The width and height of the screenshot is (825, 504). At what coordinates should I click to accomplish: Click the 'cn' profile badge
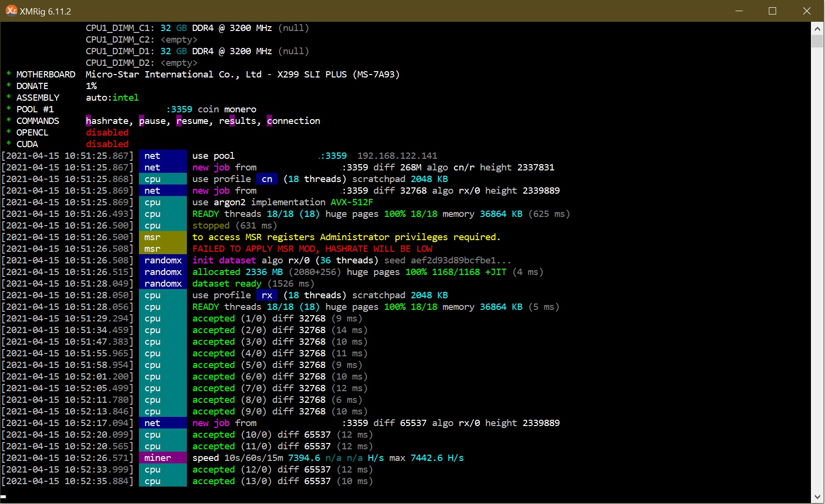(x=267, y=179)
